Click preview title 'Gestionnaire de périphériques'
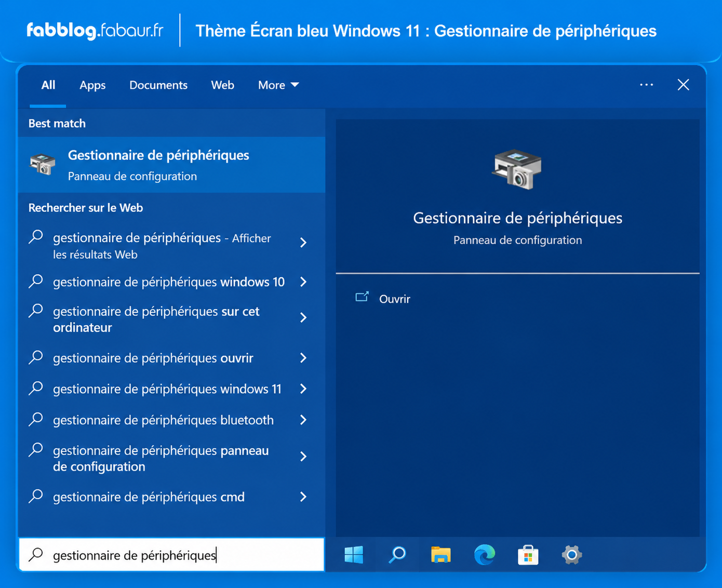 (518, 218)
